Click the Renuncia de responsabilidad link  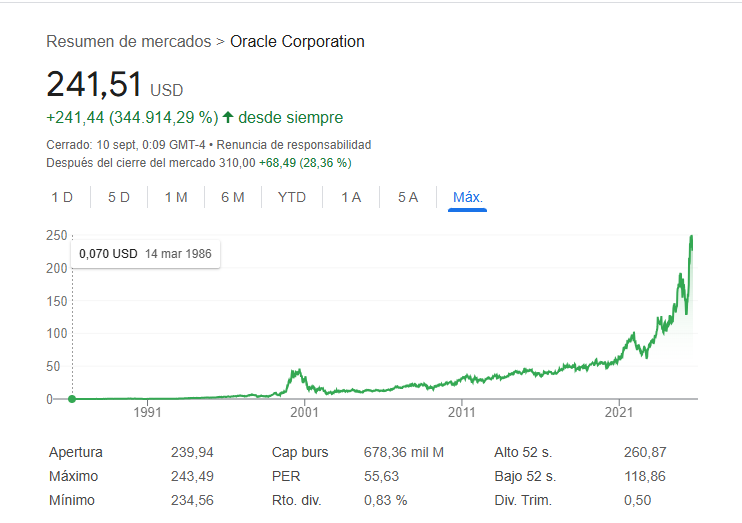[314, 145]
